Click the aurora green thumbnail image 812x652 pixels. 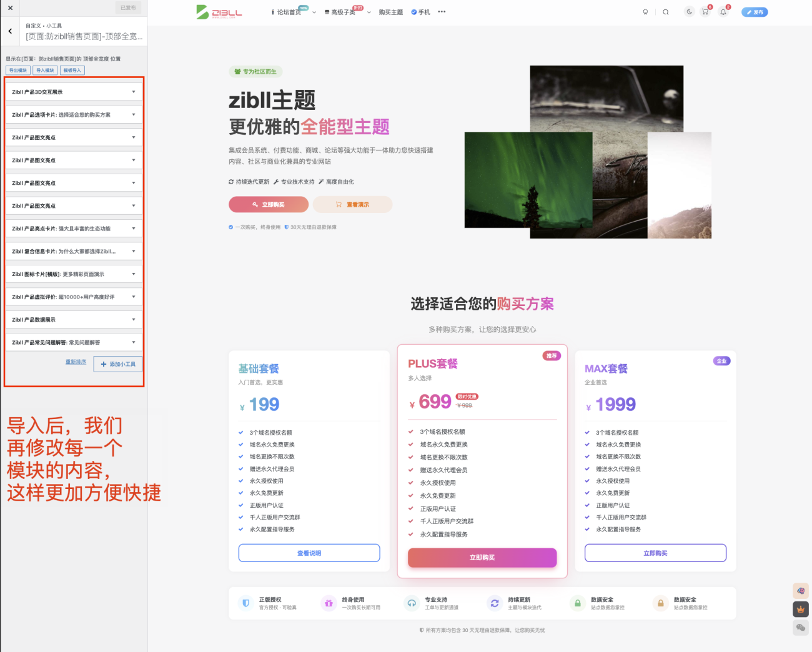click(x=528, y=180)
